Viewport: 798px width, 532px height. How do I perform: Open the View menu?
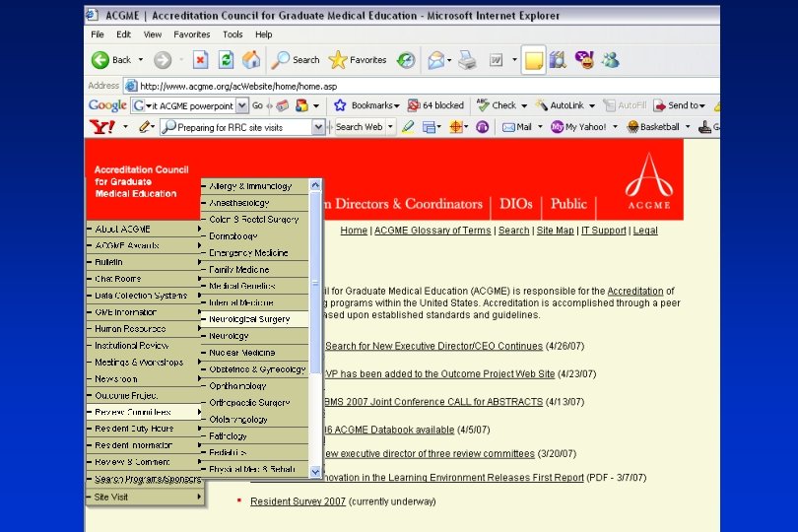152,34
